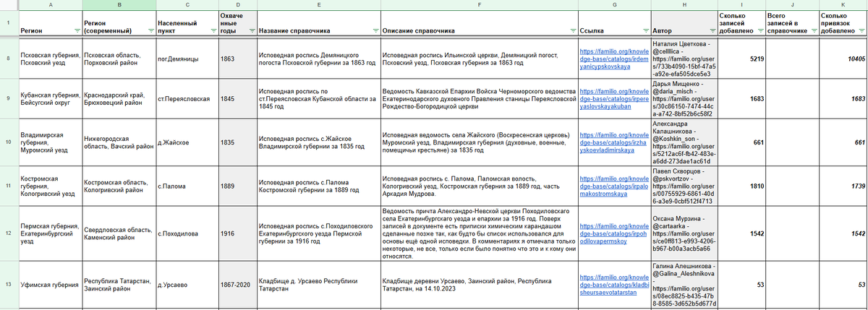Select row 8 header
Image resolution: width=868 pixels, height=310 pixels.
(x=9, y=59)
